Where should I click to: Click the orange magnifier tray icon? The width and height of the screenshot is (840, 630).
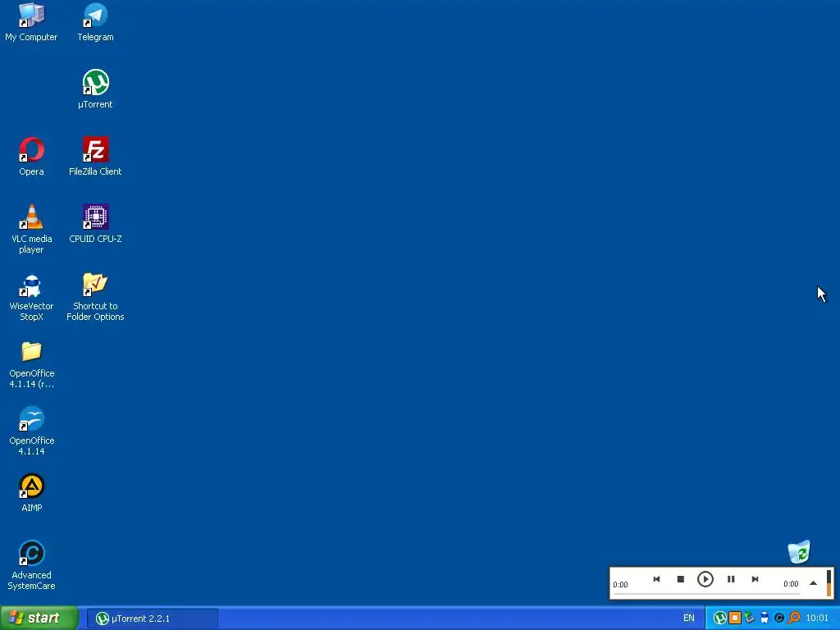[x=794, y=619]
